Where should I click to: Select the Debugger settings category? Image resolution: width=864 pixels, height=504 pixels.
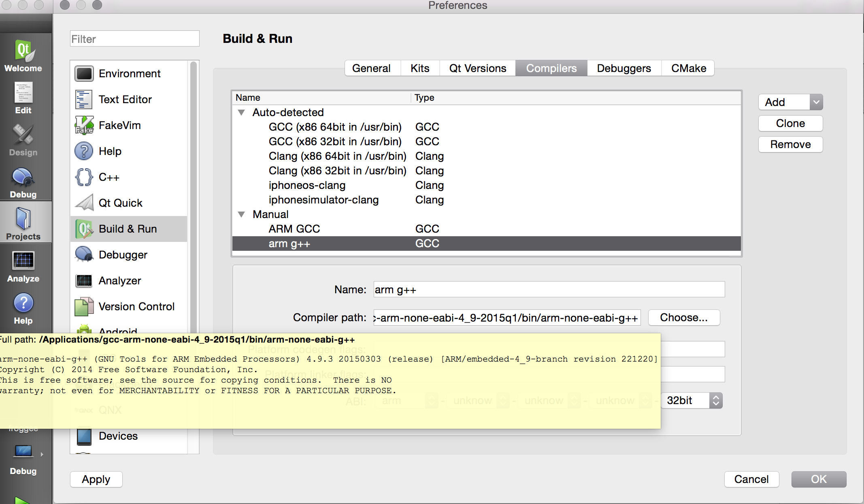129,255
